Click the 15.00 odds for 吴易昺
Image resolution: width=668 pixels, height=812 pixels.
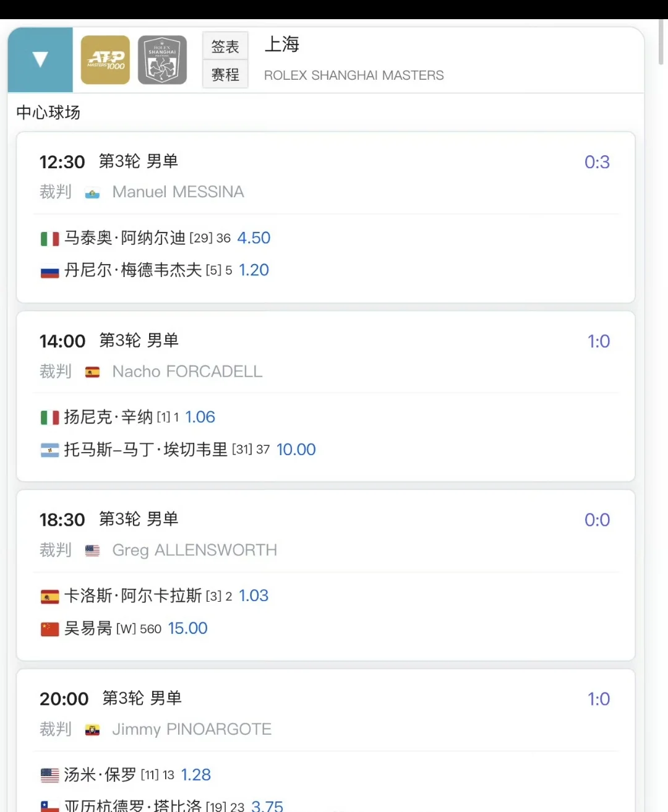(187, 628)
